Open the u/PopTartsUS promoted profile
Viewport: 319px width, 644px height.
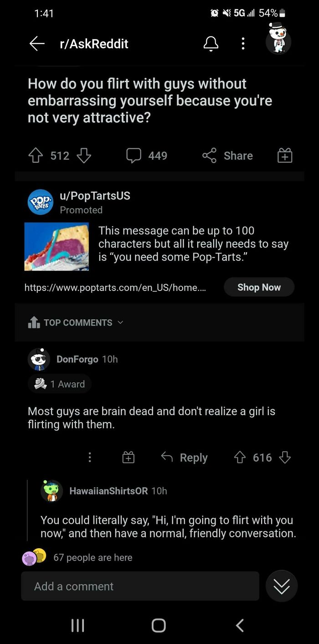coord(95,196)
